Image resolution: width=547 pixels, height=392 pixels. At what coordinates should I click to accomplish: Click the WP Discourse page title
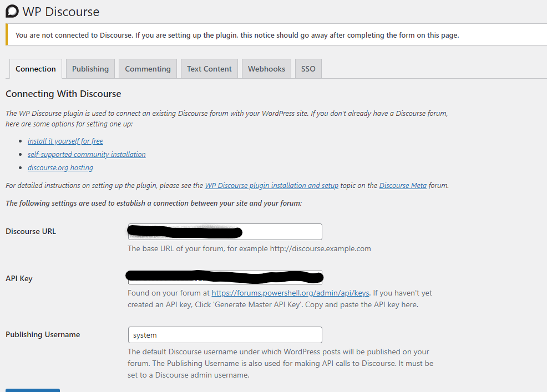[61, 12]
